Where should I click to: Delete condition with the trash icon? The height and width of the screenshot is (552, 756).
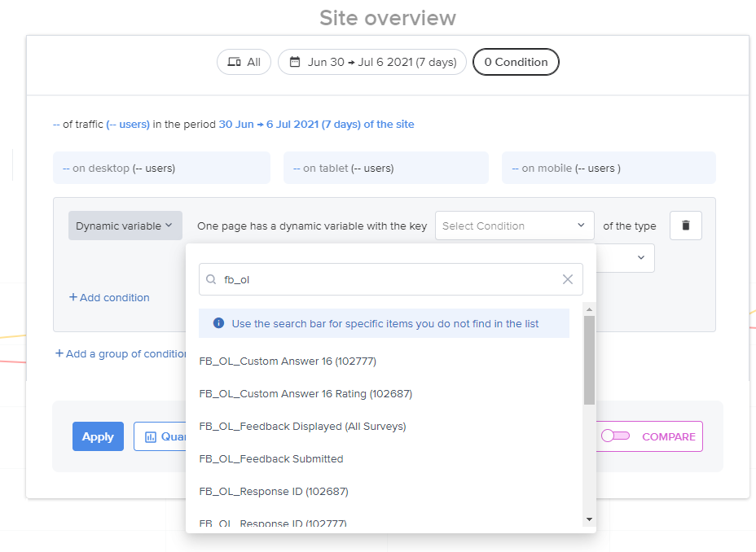[x=685, y=226]
